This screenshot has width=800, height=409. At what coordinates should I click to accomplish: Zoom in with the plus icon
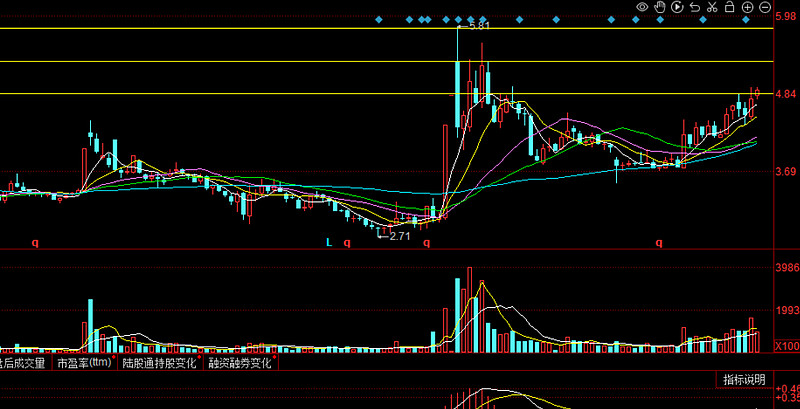(747, 7)
